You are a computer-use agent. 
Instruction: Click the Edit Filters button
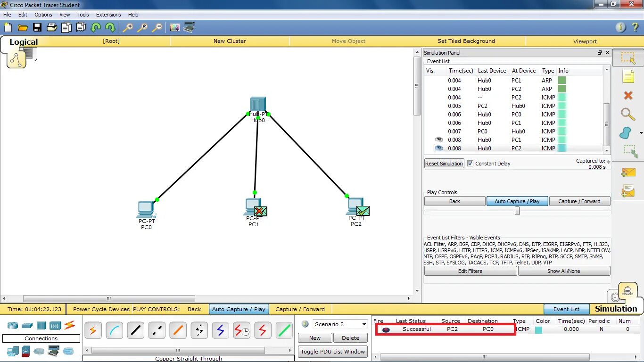click(470, 271)
